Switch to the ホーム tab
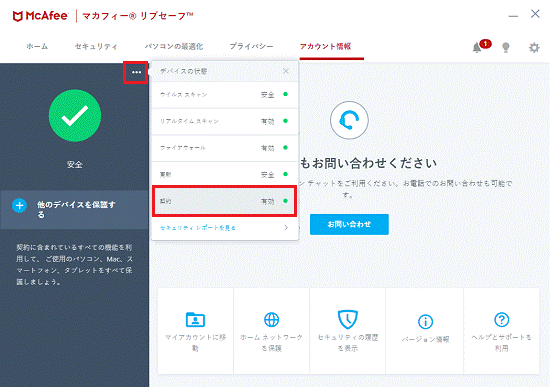 click(37, 46)
